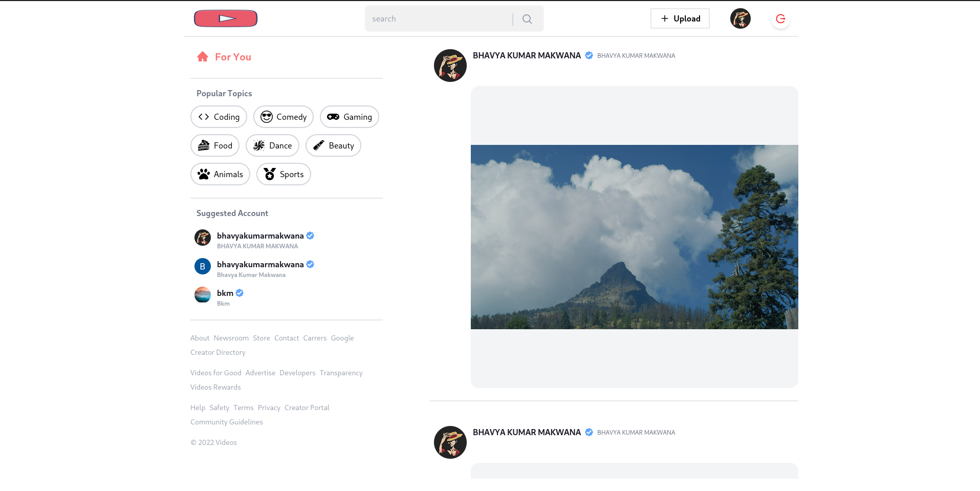The height and width of the screenshot is (491, 980).
Task: Click the Store footer link
Action: coord(262,338)
